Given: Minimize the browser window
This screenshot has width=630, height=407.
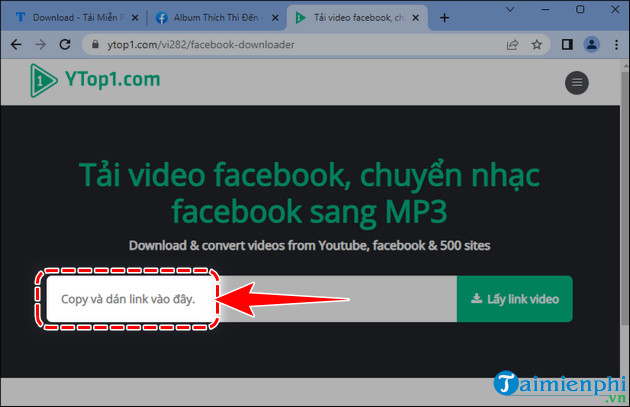Looking at the screenshot, I should coord(545,9).
